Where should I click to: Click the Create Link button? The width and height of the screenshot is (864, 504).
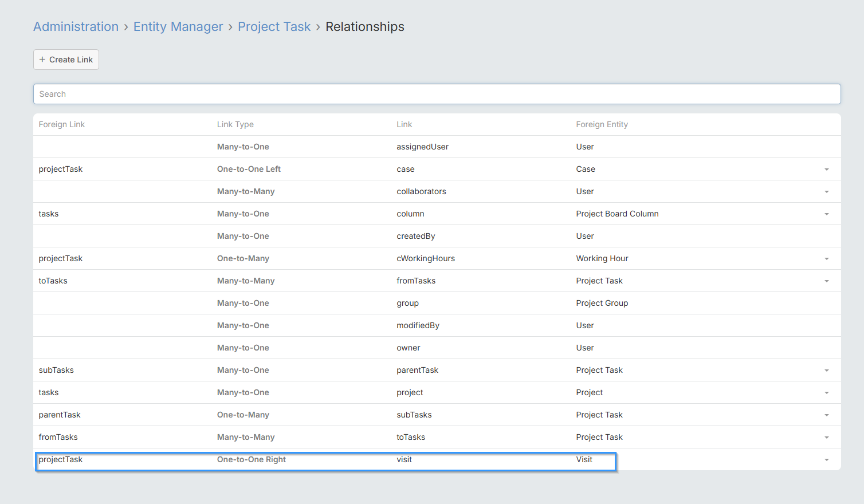pyautogui.click(x=66, y=60)
